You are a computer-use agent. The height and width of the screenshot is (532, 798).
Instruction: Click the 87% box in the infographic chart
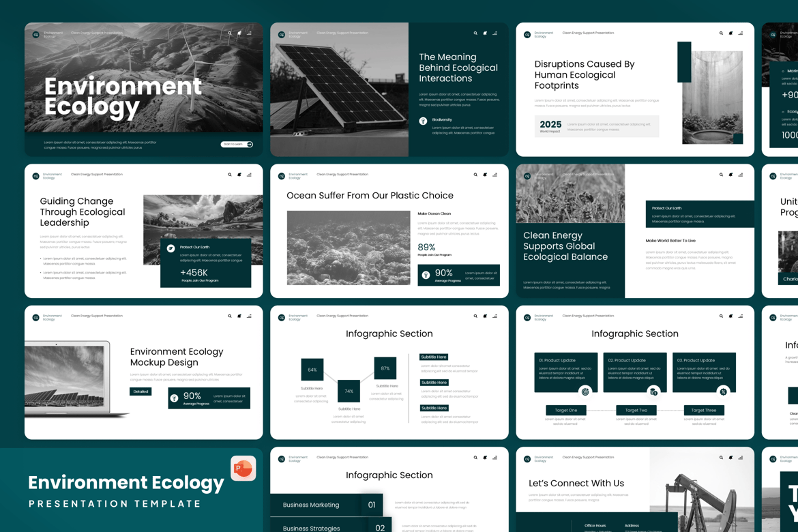[385, 368]
